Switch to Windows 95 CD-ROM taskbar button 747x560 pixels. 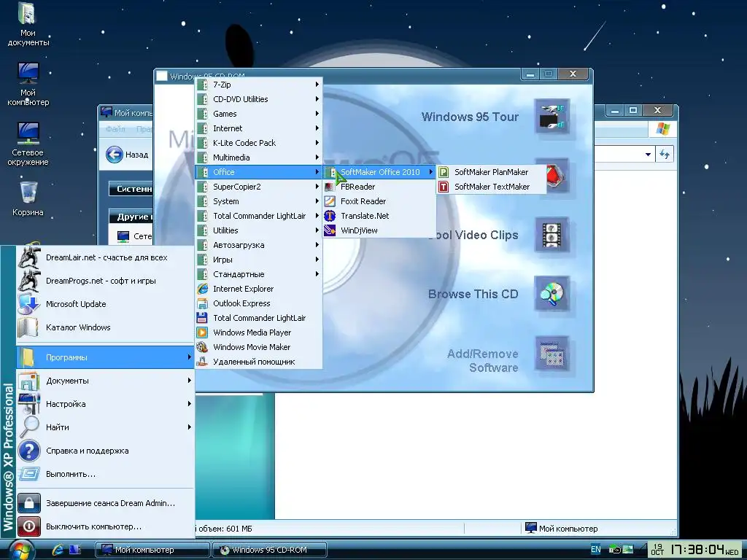270,550
